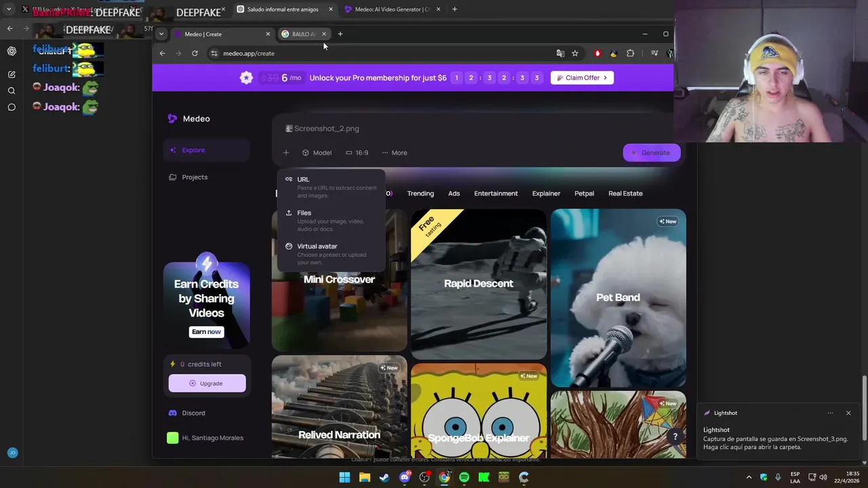The image size is (868, 488).
Task: Go back in the Medeo browser window
Action: [x=162, y=54]
